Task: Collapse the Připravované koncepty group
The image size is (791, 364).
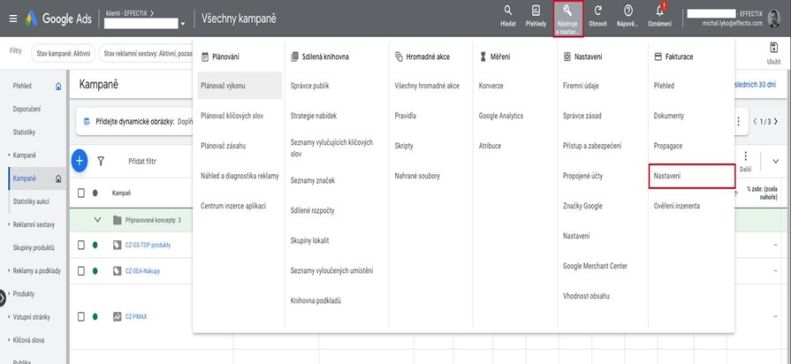Action: (x=98, y=220)
